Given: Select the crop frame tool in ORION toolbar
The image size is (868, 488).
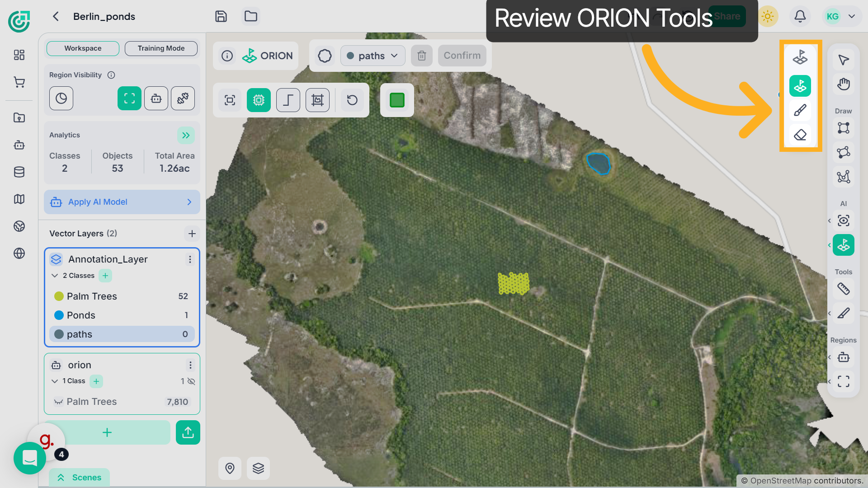Looking at the screenshot, I should 317,100.
